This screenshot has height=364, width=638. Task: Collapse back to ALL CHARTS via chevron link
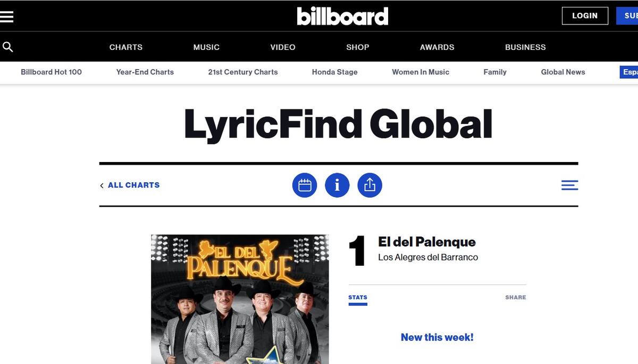[130, 185]
